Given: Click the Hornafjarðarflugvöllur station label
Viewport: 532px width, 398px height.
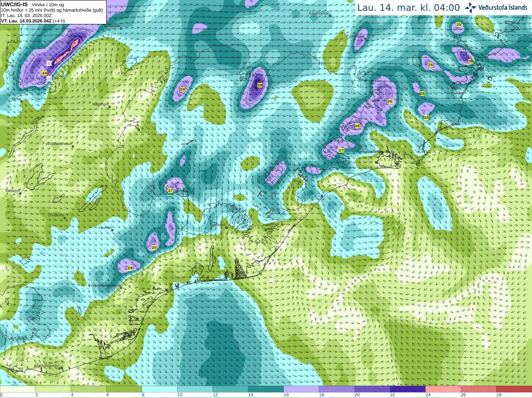Looking at the screenshot, I should pos(375,152).
